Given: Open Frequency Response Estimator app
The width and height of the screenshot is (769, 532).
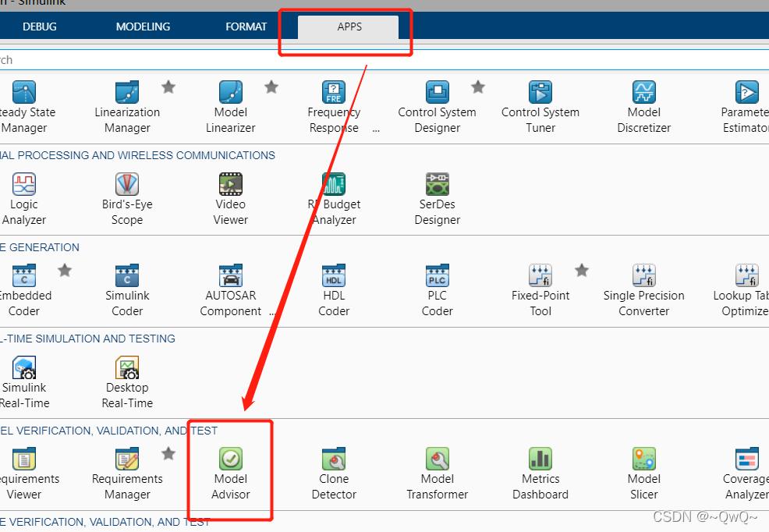Looking at the screenshot, I should pos(334,107).
